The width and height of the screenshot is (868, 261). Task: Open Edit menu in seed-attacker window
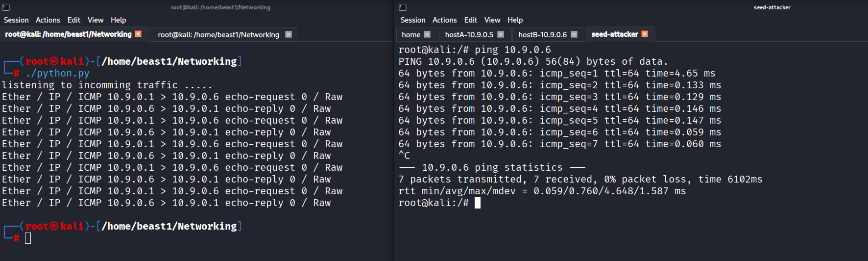point(470,20)
